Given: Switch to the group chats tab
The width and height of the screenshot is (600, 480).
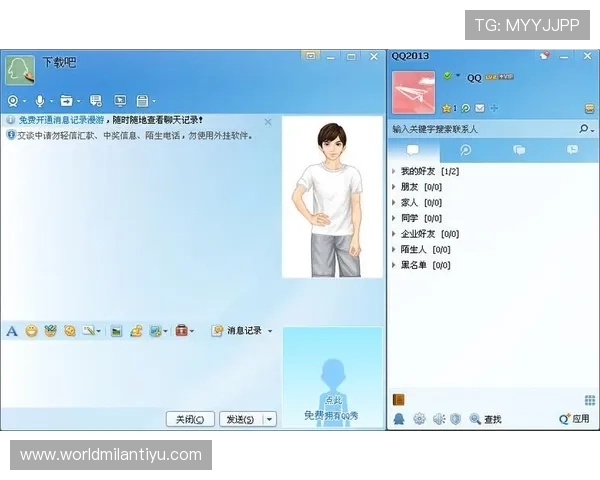Looking at the screenshot, I should click(519, 150).
